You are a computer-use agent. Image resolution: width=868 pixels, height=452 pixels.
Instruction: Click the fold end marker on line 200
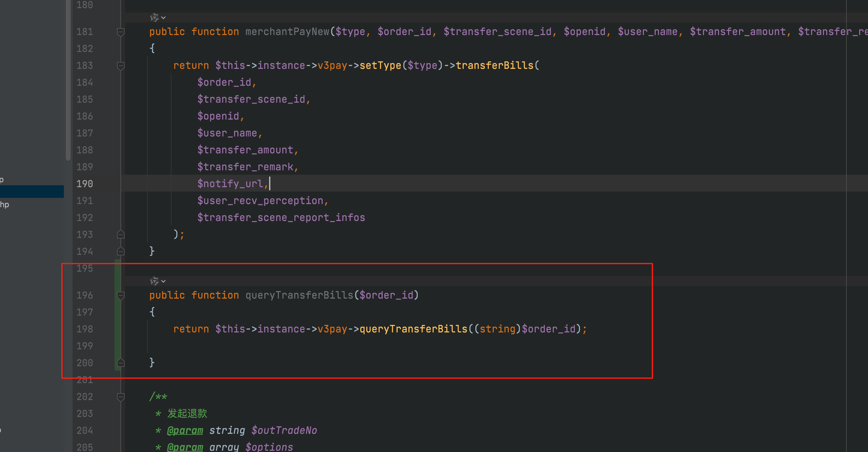coord(121,363)
